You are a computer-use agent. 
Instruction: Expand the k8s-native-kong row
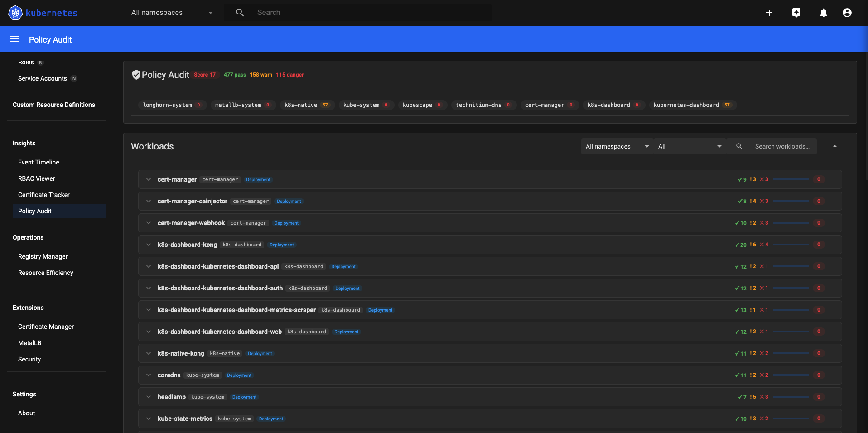[149, 353]
